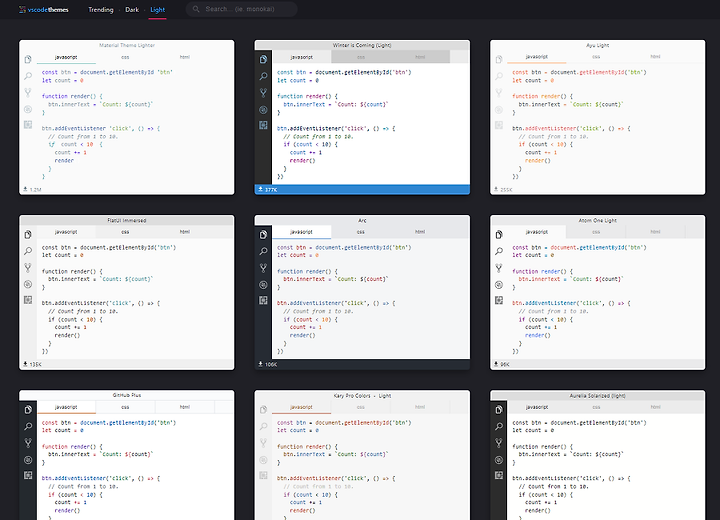Select css tab in Aurelia Solarized card
720x520 pixels.
click(596, 407)
